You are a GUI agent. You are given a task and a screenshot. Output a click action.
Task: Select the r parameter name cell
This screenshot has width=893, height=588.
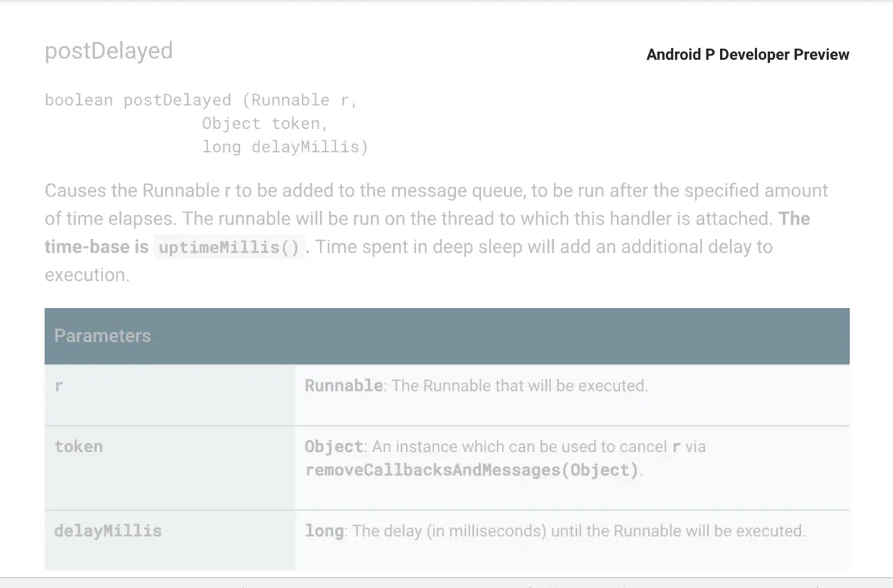pyautogui.click(x=170, y=394)
